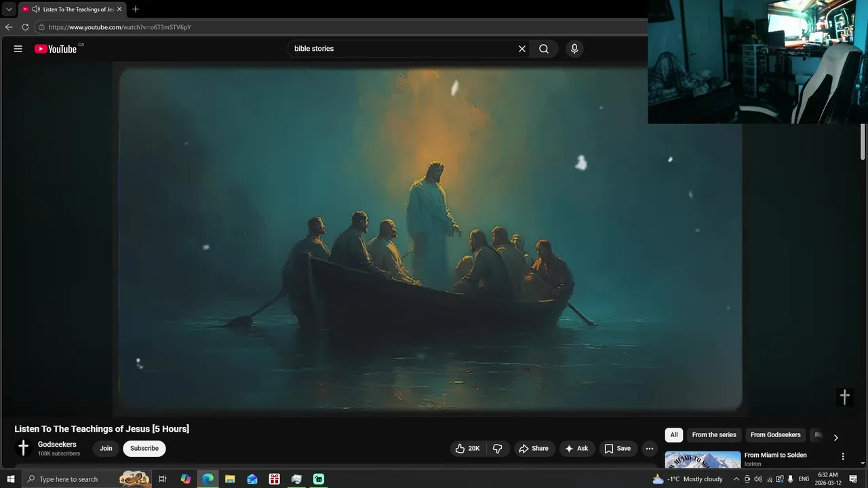The height and width of the screenshot is (488, 868).
Task: Open From Miami to Solden video thumbnail
Action: [703, 460]
